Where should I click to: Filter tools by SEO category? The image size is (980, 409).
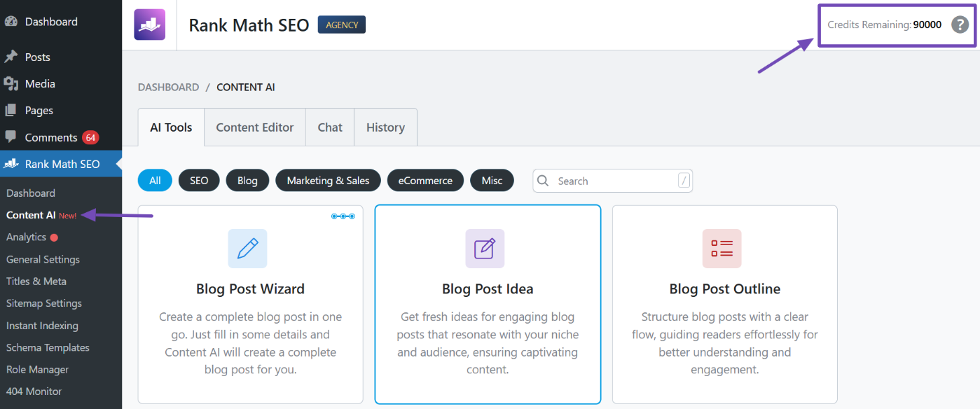pyautogui.click(x=199, y=181)
